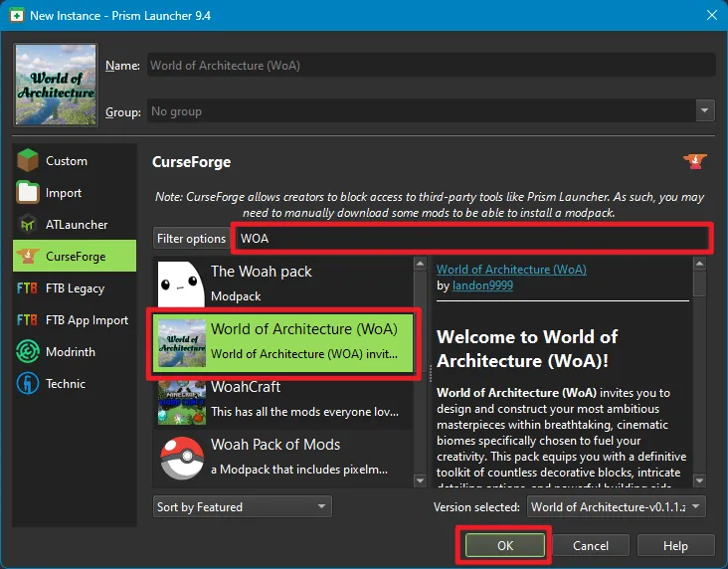Switch to Modrinth page
This screenshot has height=569, width=728.
(x=75, y=351)
